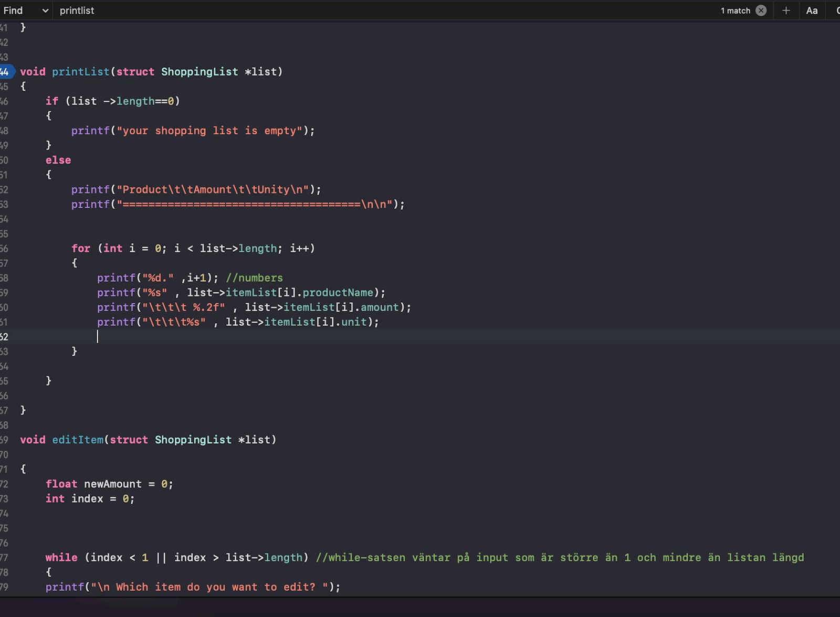Open the Find mode dropdown
Screen dimensions: 840x617
point(26,10)
